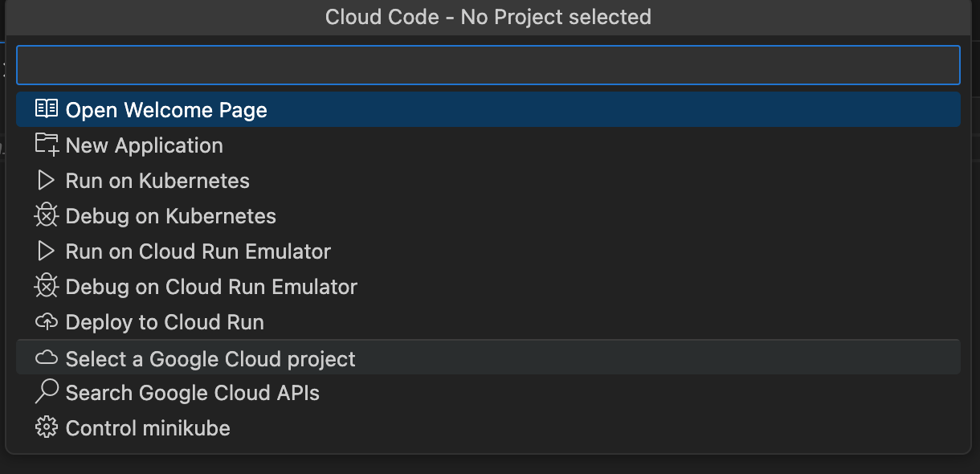Screen dimensions: 980x474
Task: Click the cloud upload icon for Deploy to Cloud Run
Action: 47,322
